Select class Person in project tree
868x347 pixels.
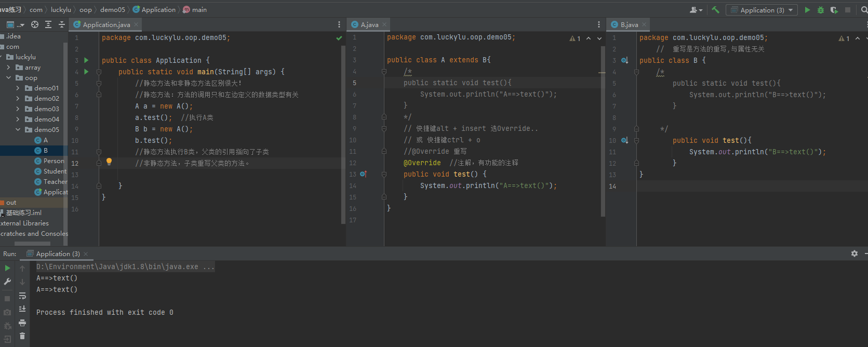49,161
